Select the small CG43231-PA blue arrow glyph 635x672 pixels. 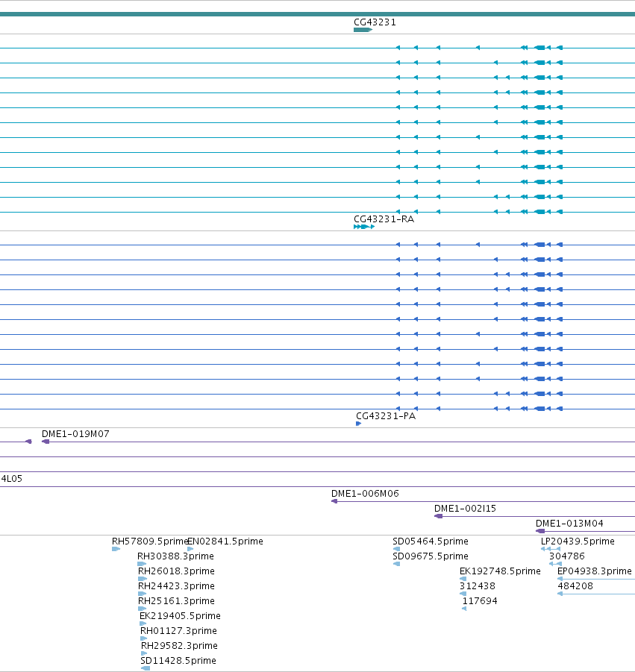pos(358,424)
